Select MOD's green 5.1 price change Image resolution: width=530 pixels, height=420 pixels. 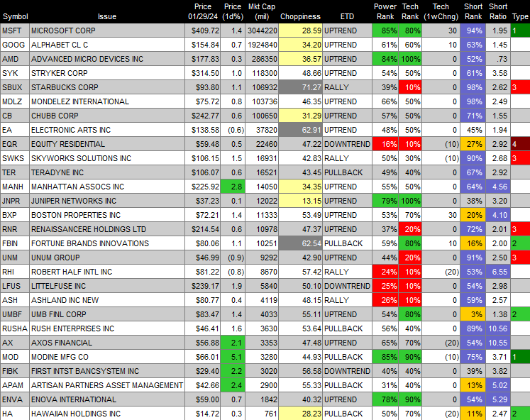[233, 357]
